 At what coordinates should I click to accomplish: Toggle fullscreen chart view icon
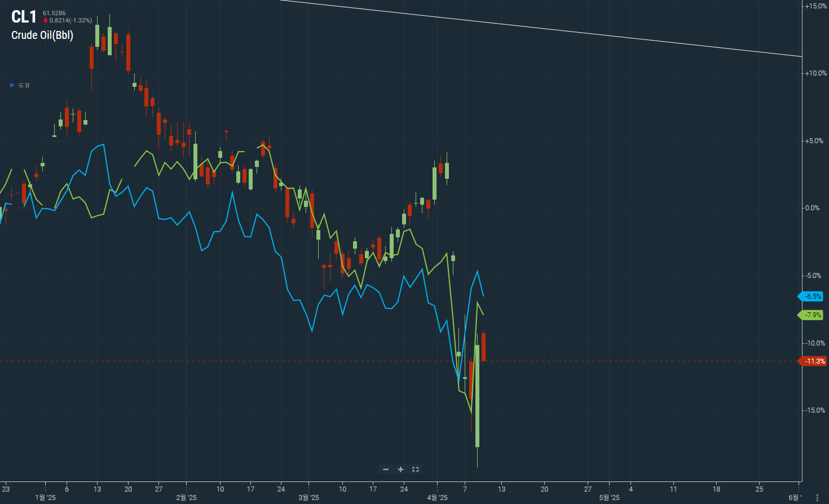[416, 470]
